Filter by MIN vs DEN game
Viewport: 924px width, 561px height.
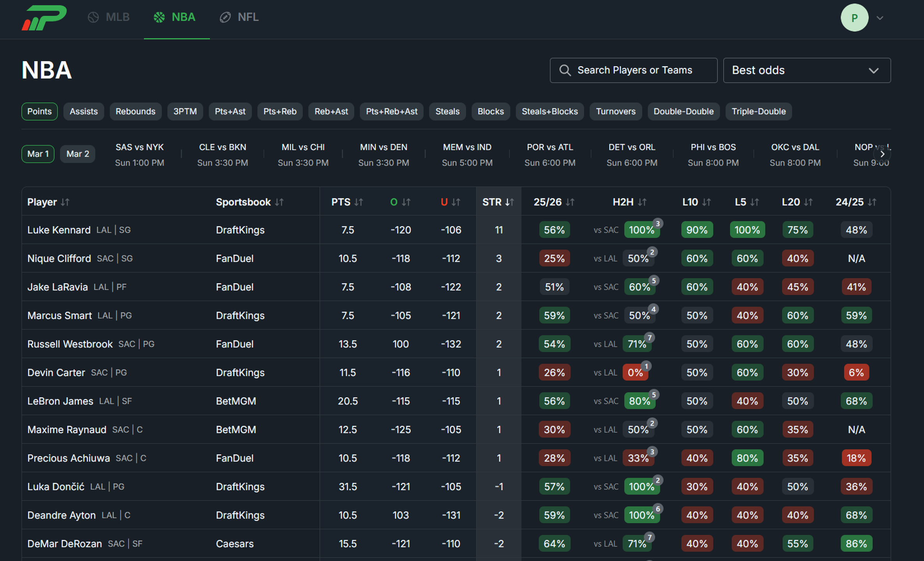pyautogui.click(x=384, y=155)
